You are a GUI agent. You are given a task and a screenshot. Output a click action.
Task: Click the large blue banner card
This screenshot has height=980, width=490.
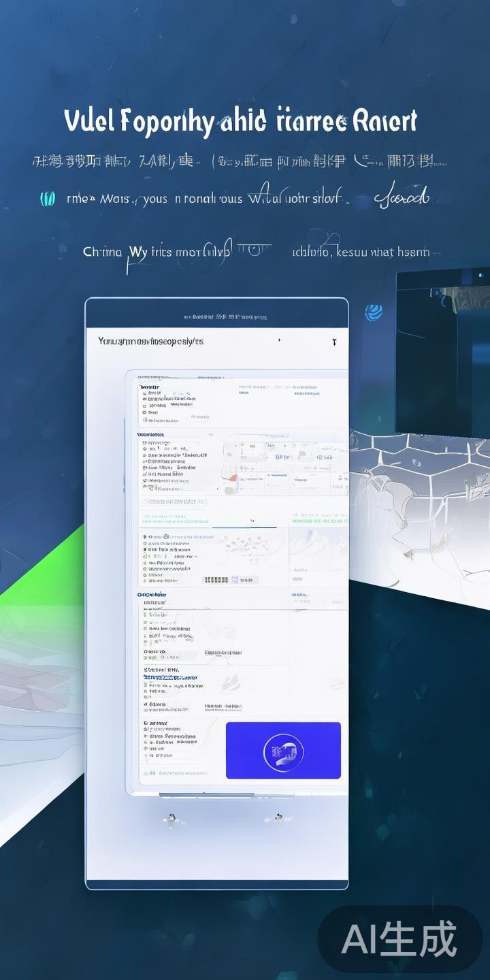click(282, 751)
